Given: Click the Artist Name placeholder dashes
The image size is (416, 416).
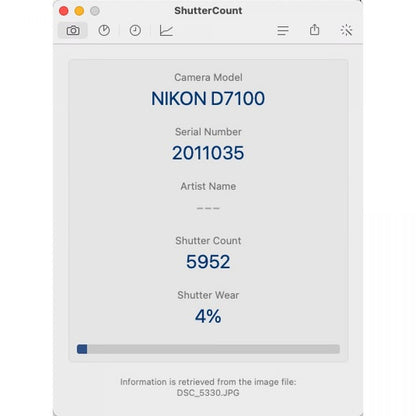Looking at the screenshot, I should [x=208, y=208].
